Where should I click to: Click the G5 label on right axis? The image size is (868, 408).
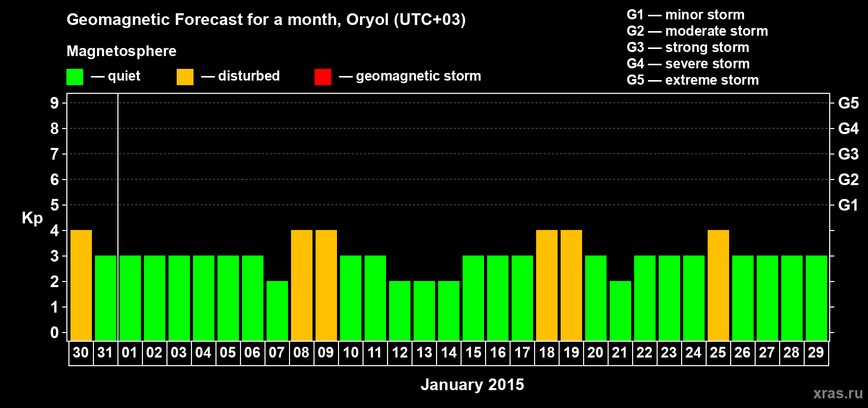point(849,103)
